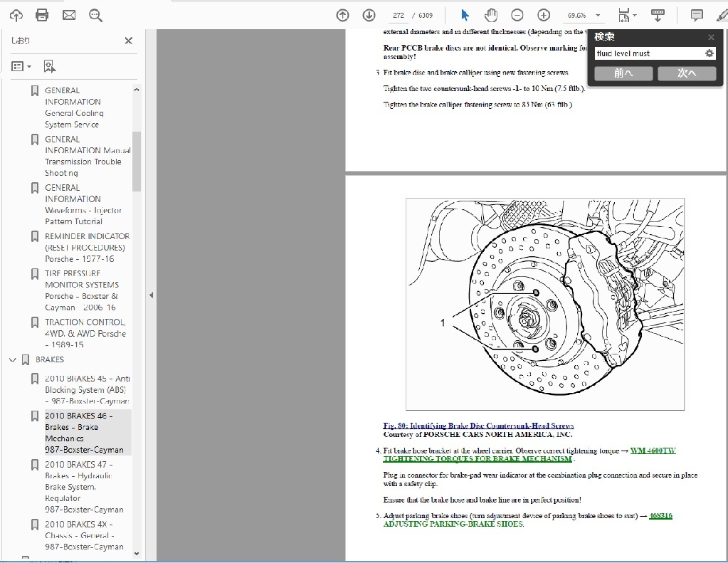
Task: Click the bookmarks panel scrollbar thumb
Action: pos(137,161)
